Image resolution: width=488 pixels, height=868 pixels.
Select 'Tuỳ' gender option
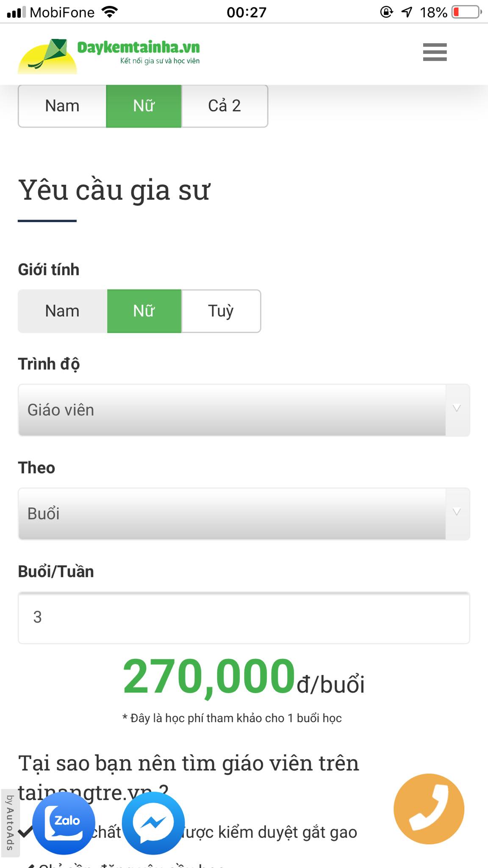(220, 311)
